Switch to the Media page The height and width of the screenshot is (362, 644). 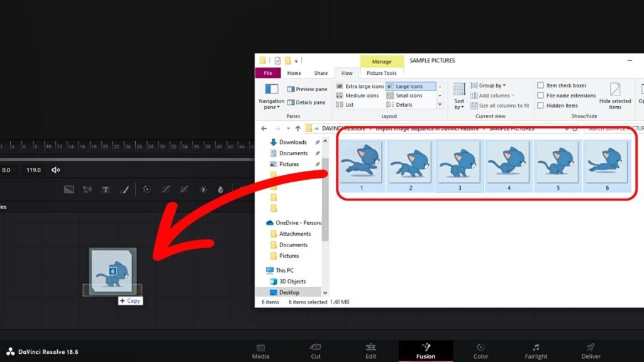pos(260,351)
